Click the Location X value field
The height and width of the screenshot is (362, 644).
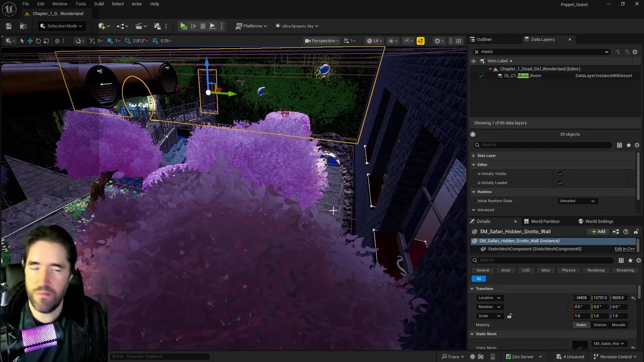582,298
